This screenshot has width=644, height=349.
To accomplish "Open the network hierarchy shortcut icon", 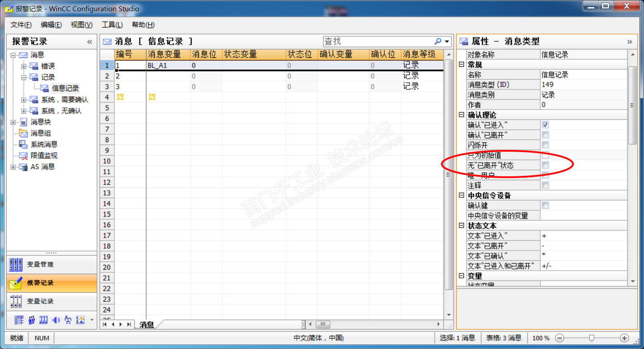I will pyautogui.click(x=68, y=320).
